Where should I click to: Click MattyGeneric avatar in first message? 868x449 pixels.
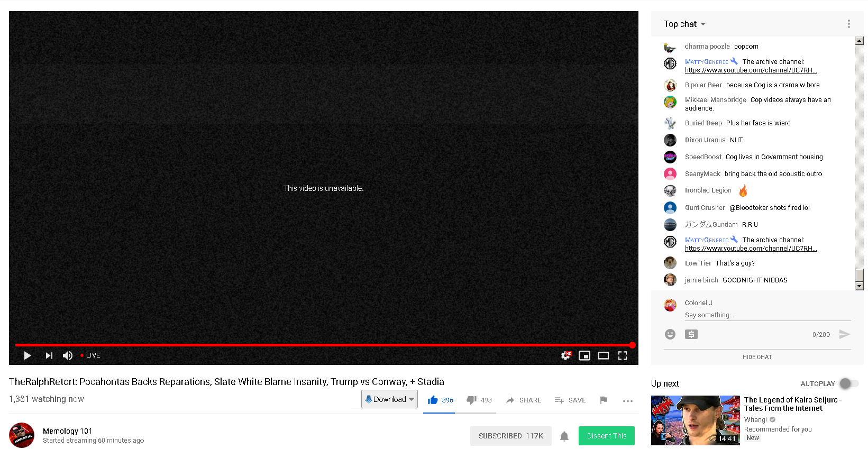pos(670,63)
